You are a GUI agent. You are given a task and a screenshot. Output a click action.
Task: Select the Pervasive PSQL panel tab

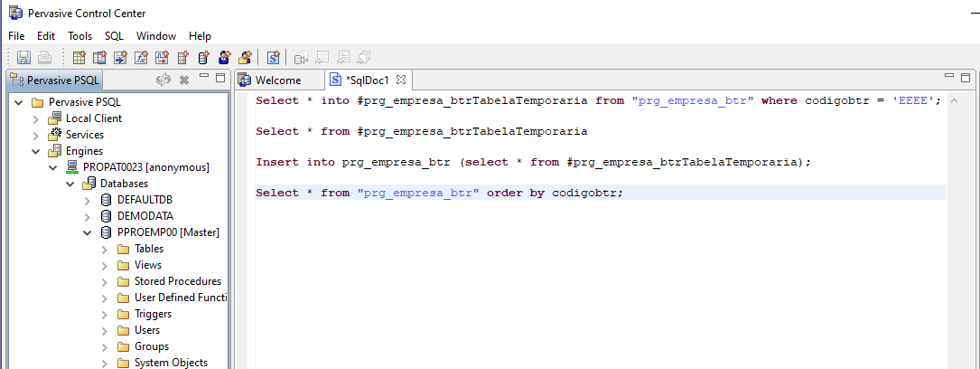pyautogui.click(x=54, y=80)
